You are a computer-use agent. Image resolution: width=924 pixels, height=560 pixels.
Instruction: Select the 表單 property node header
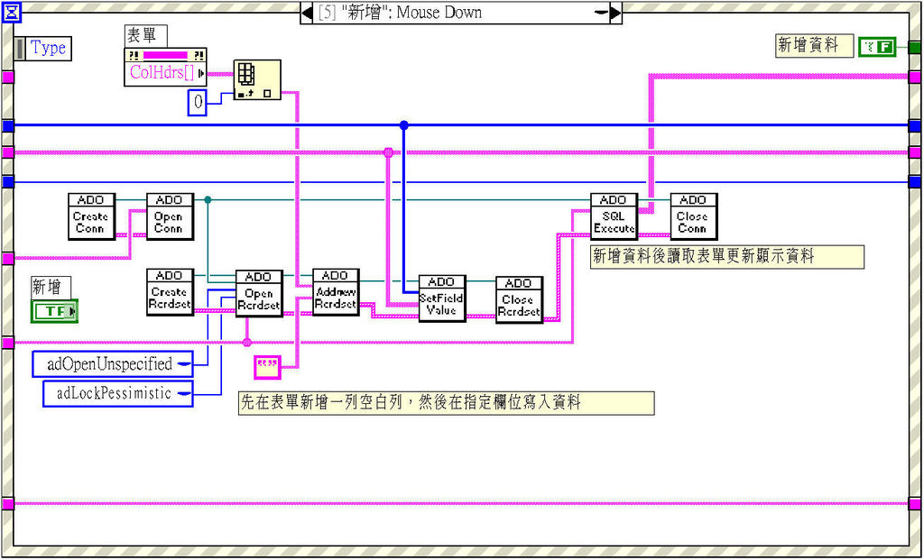click(x=165, y=55)
